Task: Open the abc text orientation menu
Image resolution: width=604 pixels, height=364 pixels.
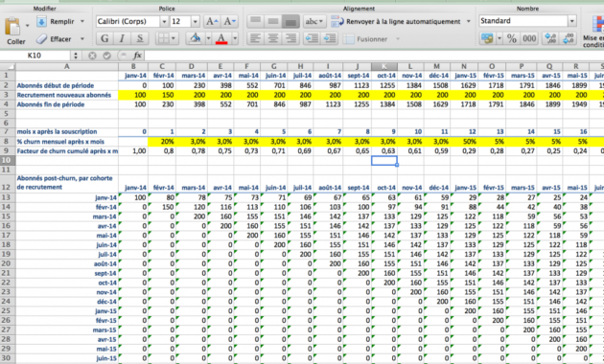Action: pyautogui.click(x=314, y=21)
